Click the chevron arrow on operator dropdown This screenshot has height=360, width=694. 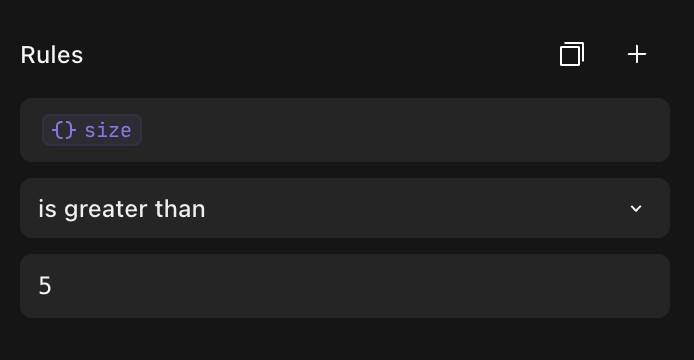(636, 209)
